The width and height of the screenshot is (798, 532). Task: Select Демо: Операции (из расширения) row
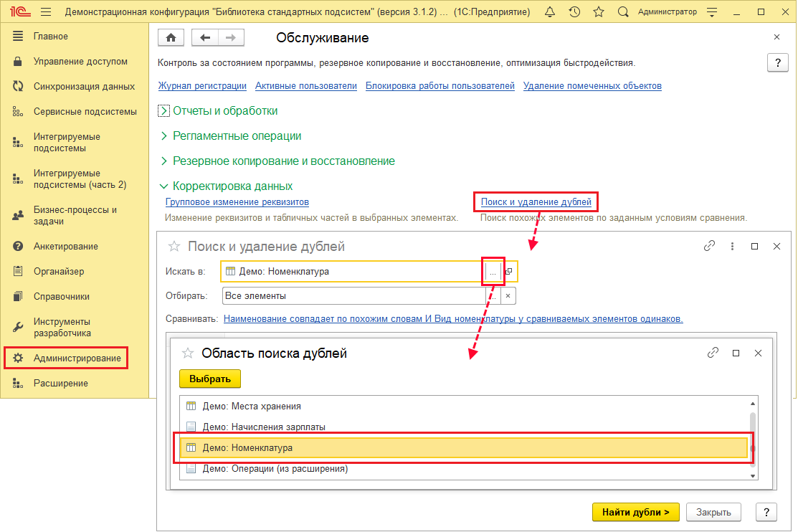click(465, 469)
